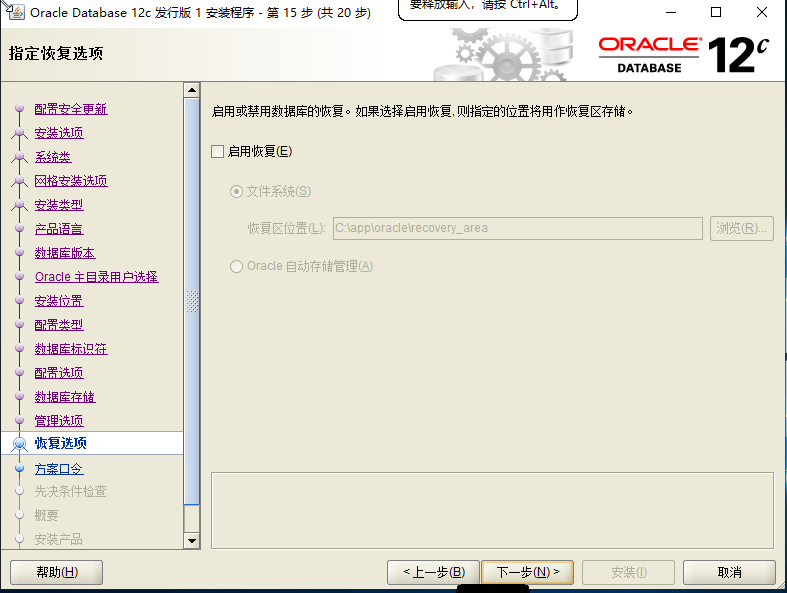The image size is (787, 593).
Task: Click the sidebar vertical scrollbar thumb
Action: 192,301
